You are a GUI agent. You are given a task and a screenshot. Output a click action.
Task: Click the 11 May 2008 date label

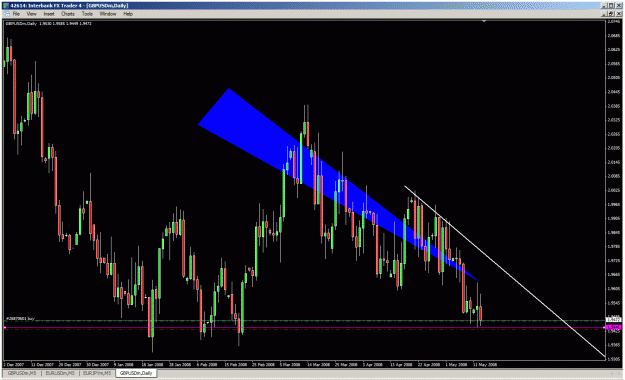tap(485, 364)
